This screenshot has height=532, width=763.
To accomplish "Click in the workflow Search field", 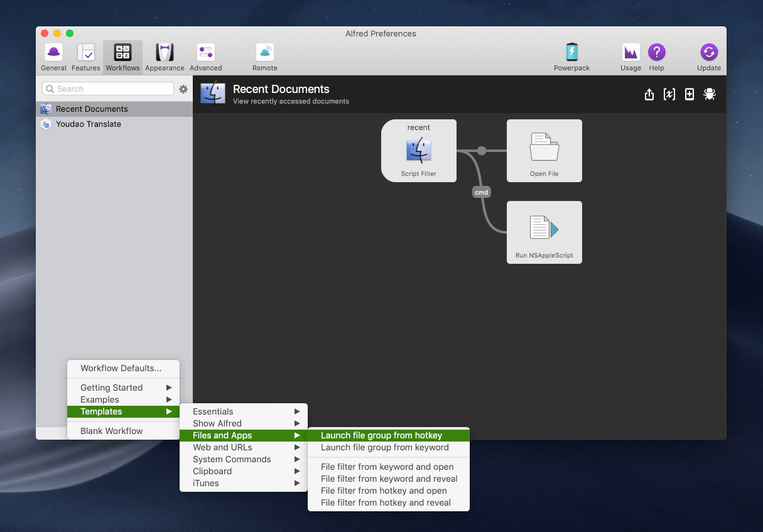I will [x=107, y=89].
